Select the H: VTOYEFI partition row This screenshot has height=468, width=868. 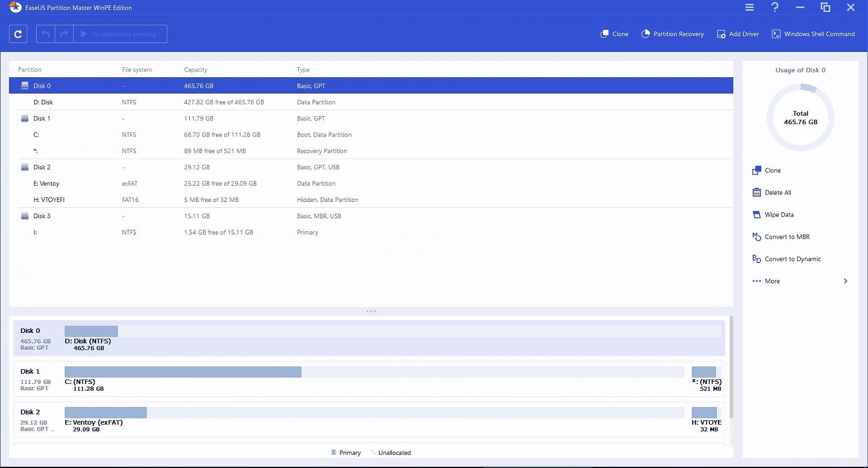point(371,200)
